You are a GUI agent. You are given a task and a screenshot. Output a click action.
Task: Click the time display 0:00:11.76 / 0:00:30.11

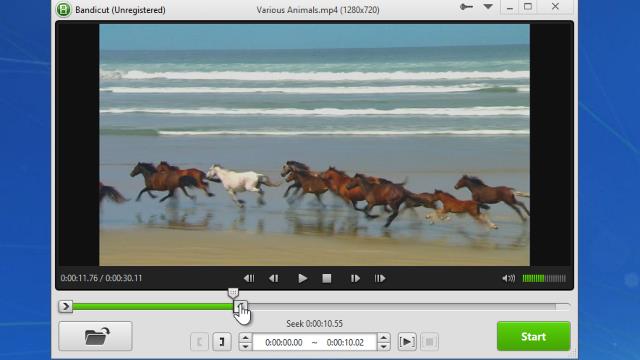click(x=101, y=278)
